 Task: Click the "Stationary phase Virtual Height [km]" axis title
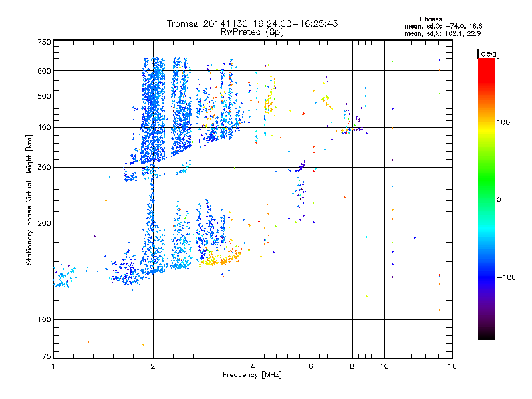29,199
